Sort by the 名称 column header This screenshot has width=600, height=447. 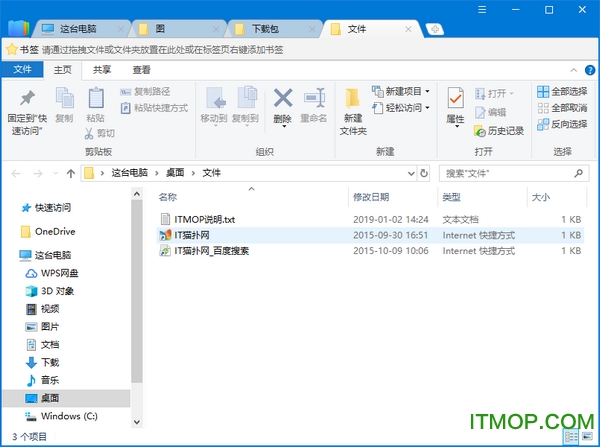tap(168, 197)
